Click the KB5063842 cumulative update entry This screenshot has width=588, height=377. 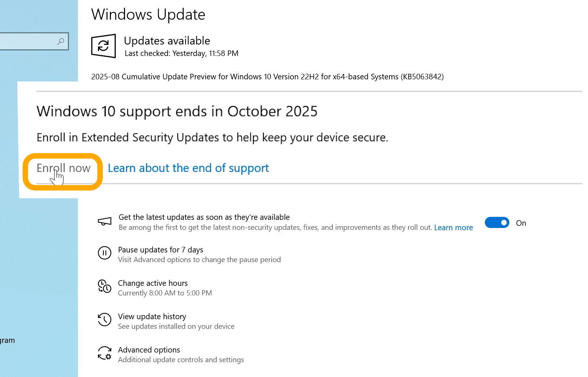pos(267,77)
